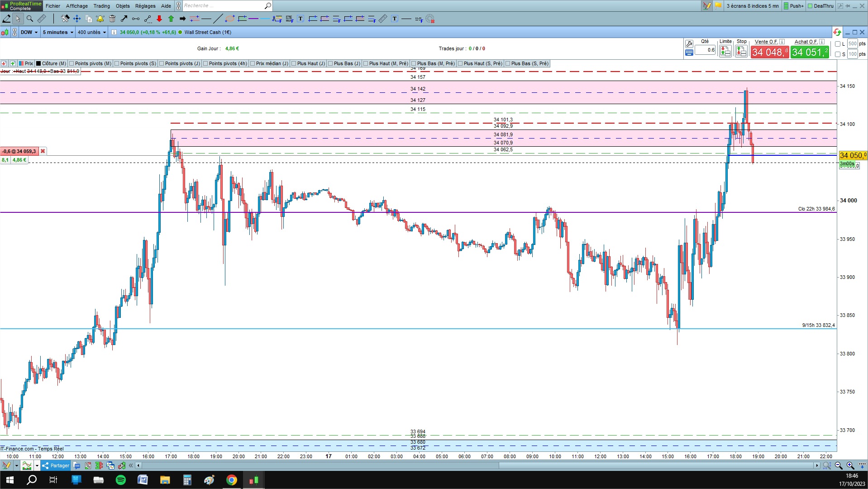868x489 pixels.
Task: Open Google Chrome from the taskbar
Action: click(x=231, y=480)
